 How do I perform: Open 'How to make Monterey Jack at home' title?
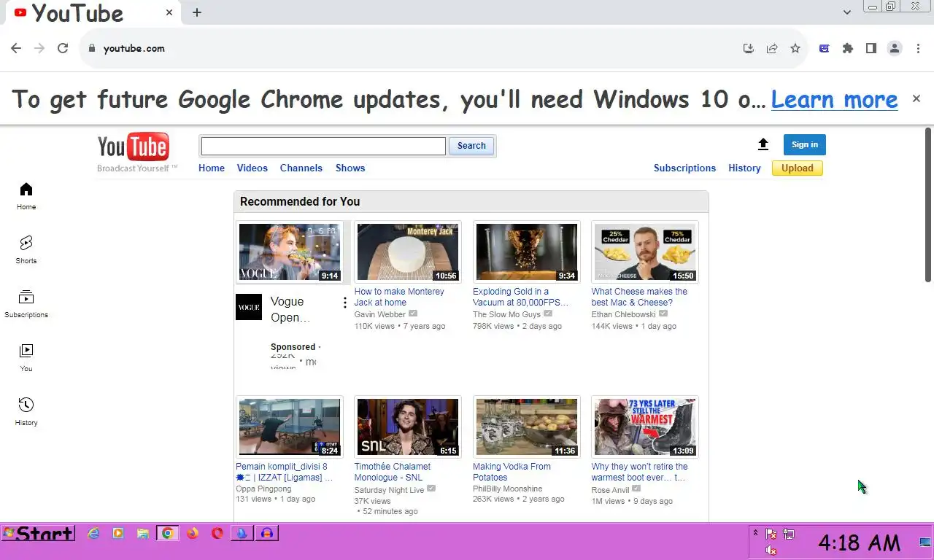click(399, 297)
